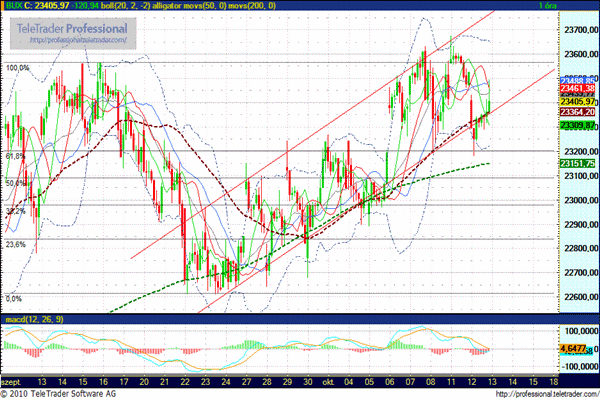Open the 1 óra timeframe selector

coord(575,5)
